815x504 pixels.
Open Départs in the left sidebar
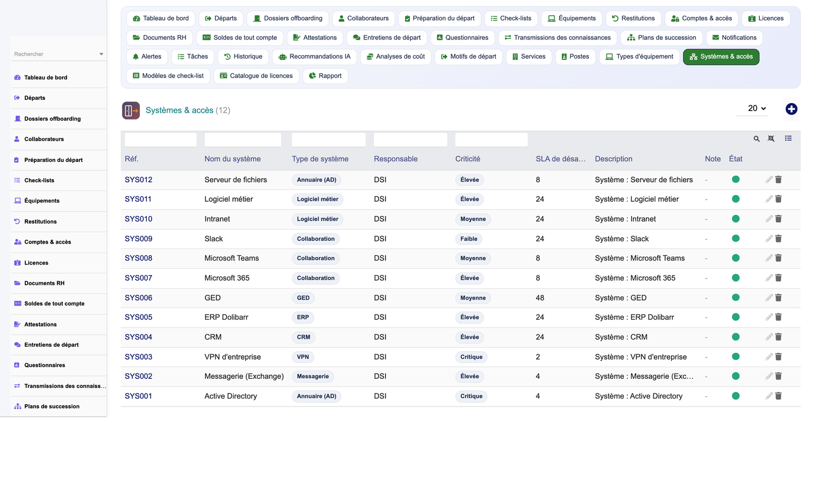point(59,98)
